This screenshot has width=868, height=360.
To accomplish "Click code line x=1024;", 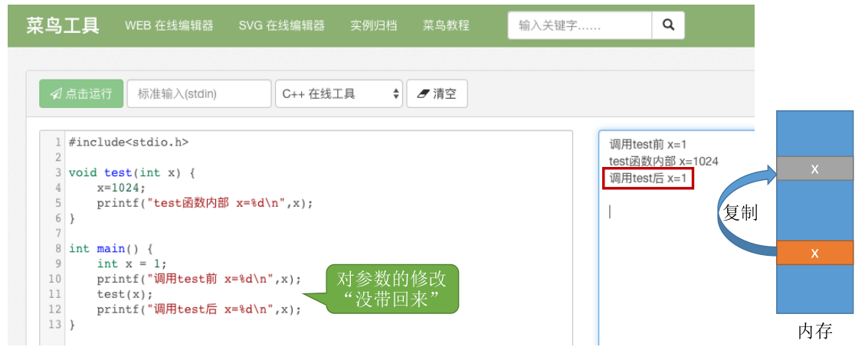I will click(x=122, y=188).
